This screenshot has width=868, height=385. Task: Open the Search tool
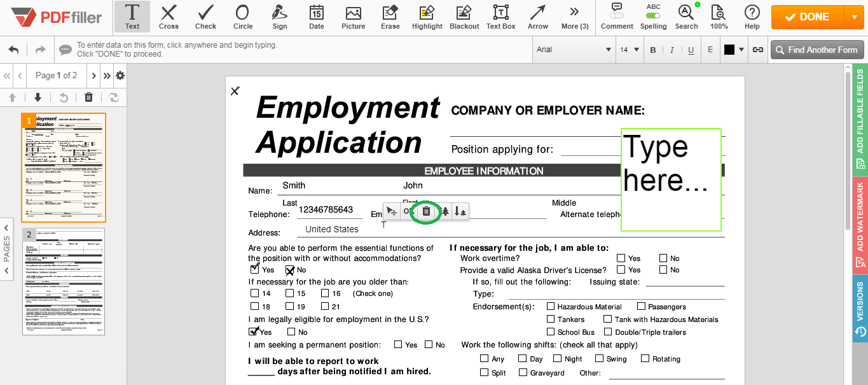(x=686, y=17)
